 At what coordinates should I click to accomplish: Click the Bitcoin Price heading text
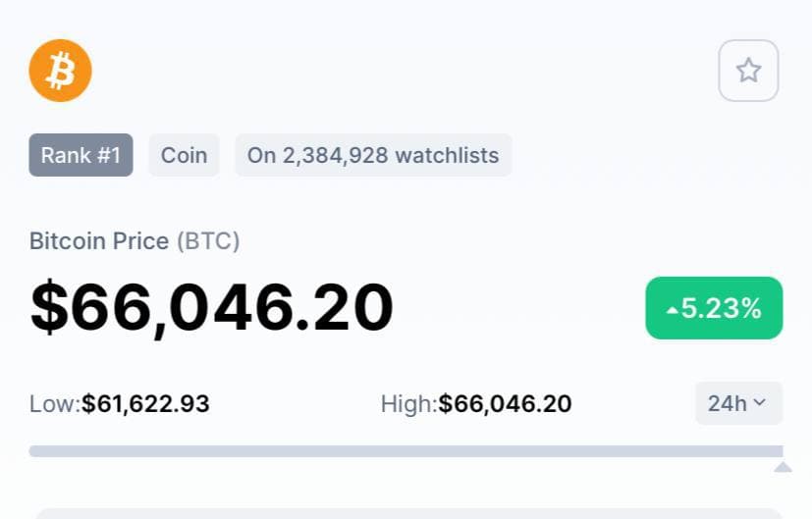pyautogui.click(x=99, y=240)
